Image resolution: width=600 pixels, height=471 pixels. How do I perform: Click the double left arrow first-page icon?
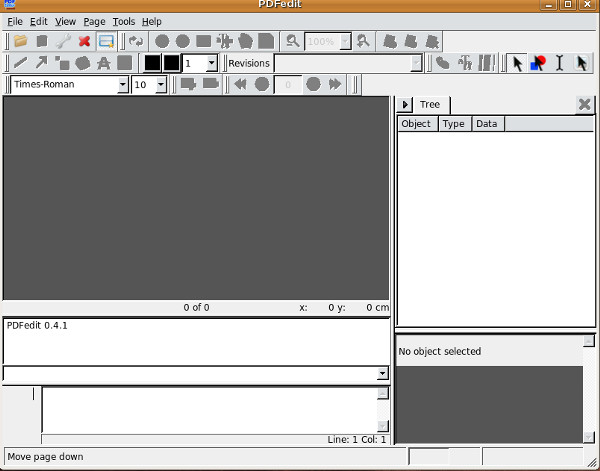240,84
